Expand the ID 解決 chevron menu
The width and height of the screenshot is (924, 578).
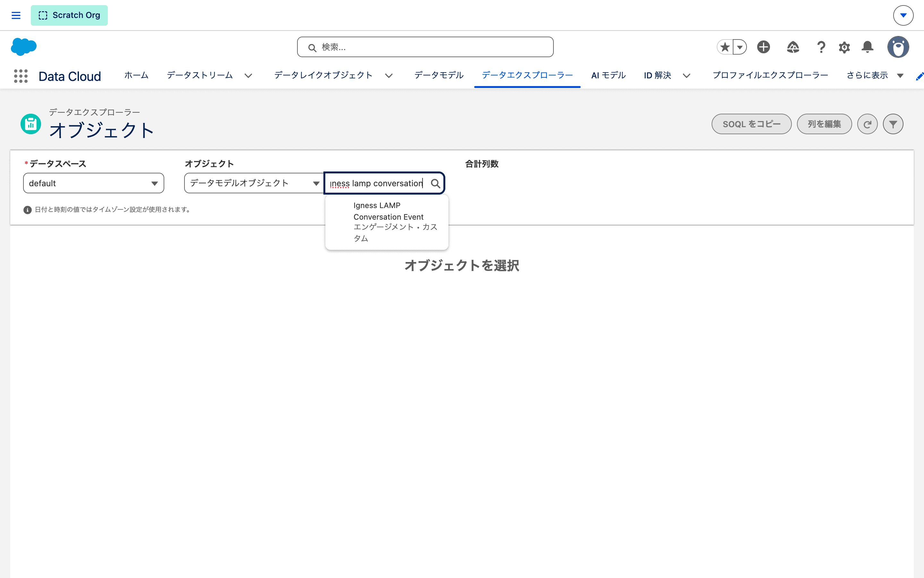(x=687, y=76)
